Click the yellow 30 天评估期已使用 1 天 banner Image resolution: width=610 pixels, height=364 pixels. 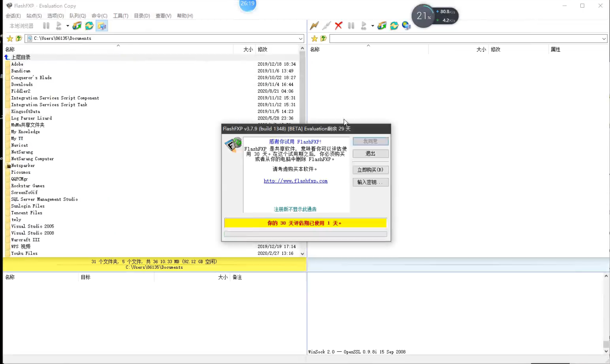pos(305,223)
